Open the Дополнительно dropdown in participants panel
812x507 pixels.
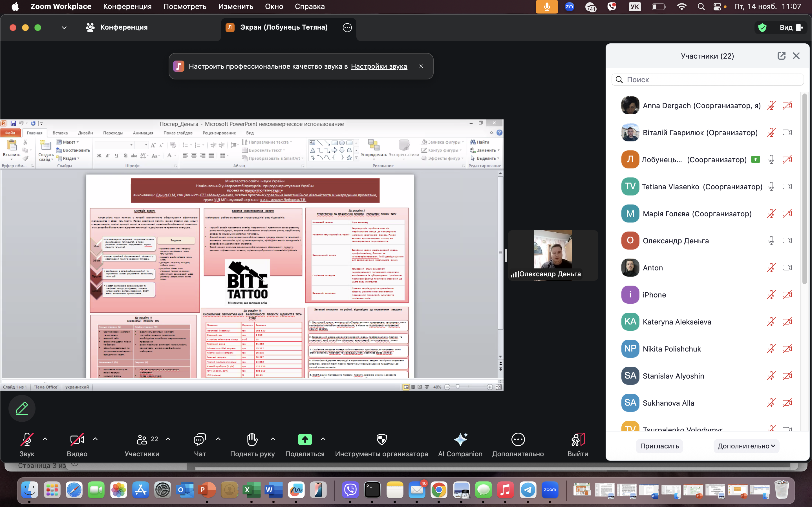click(746, 446)
